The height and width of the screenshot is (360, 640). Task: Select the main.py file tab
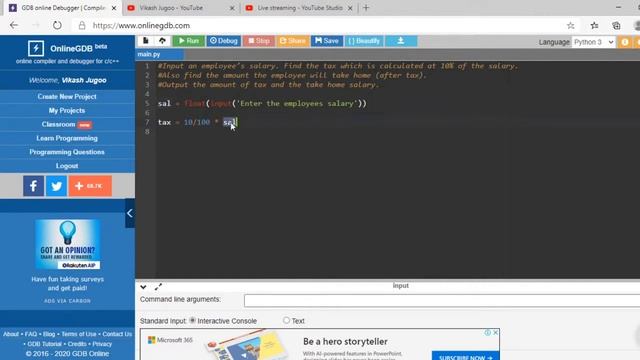tap(149, 54)
